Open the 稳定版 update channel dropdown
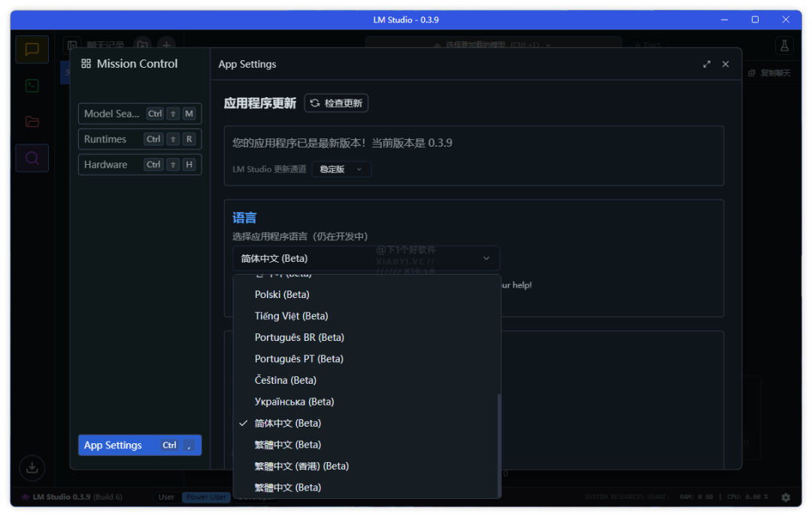The image size is (812, 517). pos(341,169)
